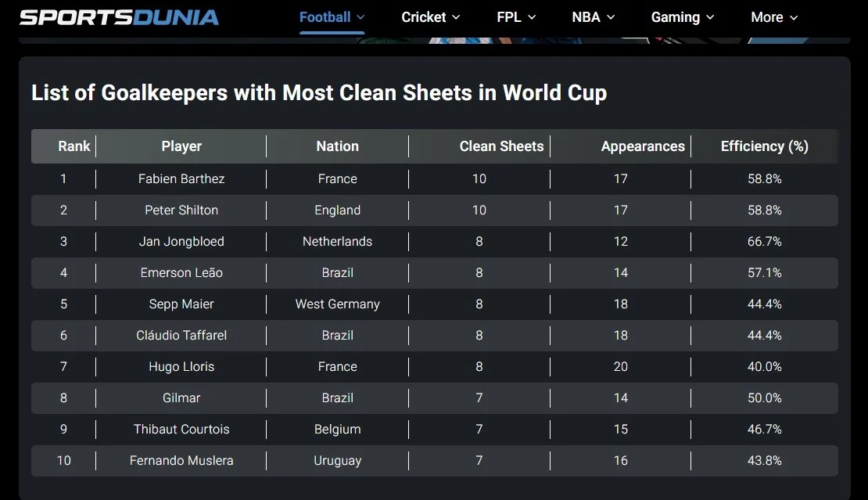The height and width of the screenshot is (500, 868).
Task: Expand the More dropdown chevron
Action: point(793,17)
